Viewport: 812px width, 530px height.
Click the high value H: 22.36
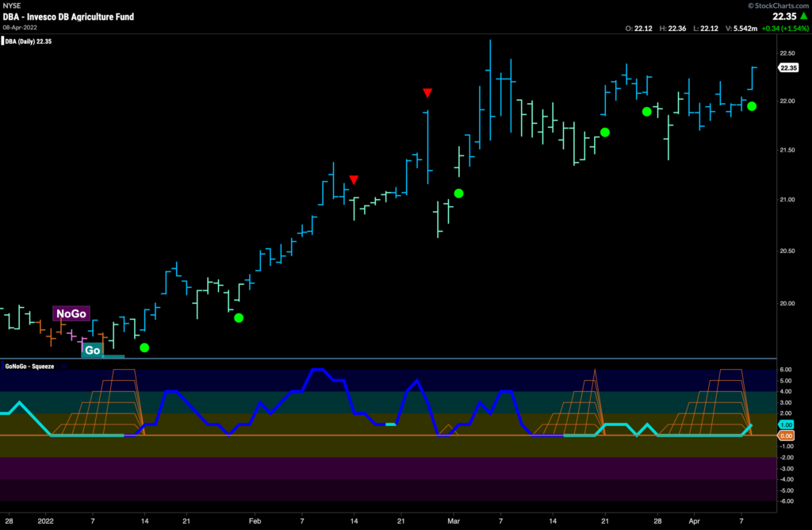click(672, 29)
